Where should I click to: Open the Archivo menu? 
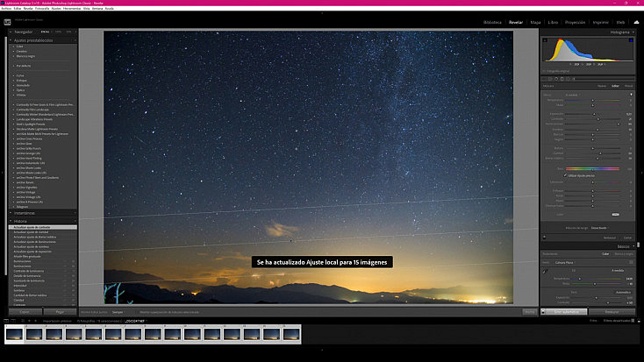click(x=6, y=8)
